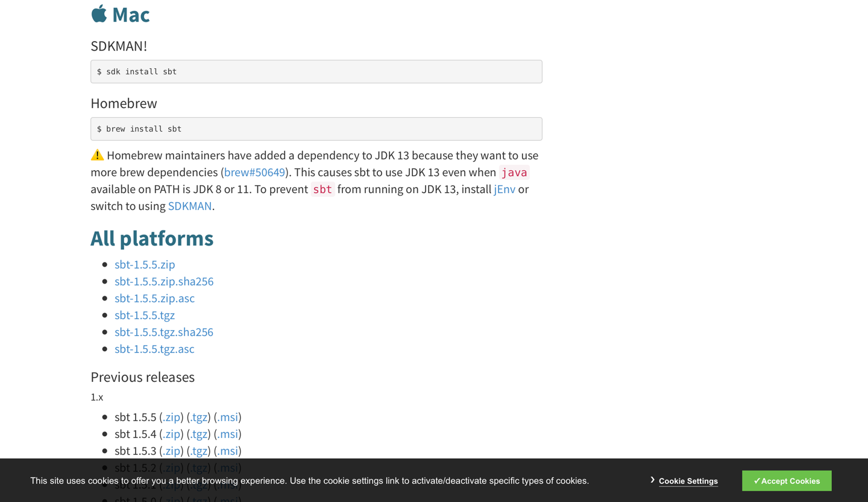
Task: Accept cookies with the green button
Action: [787, 481]
